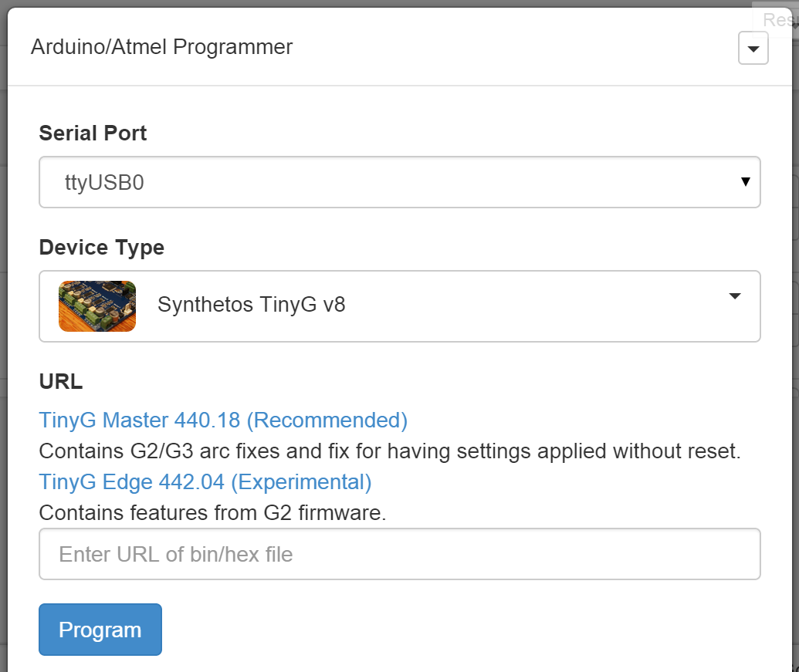Click the Serial Port select arrow

coord(745,182)
